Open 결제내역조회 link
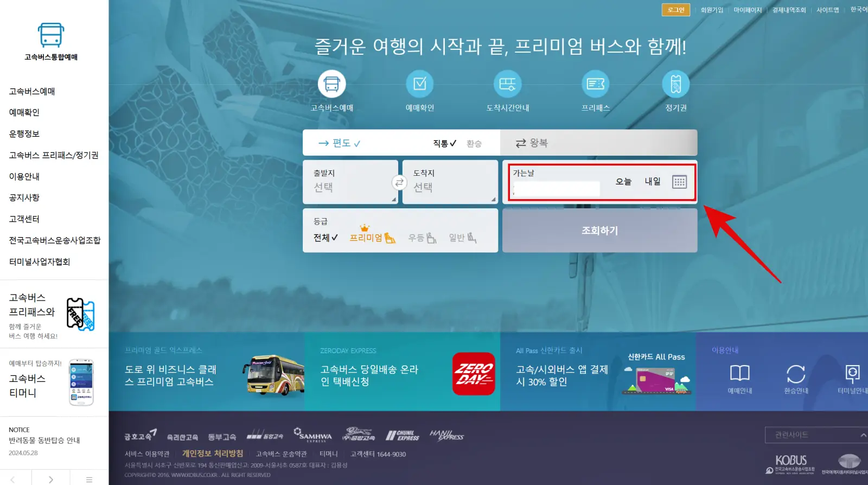The image size is (868, 485). point(789,10)
